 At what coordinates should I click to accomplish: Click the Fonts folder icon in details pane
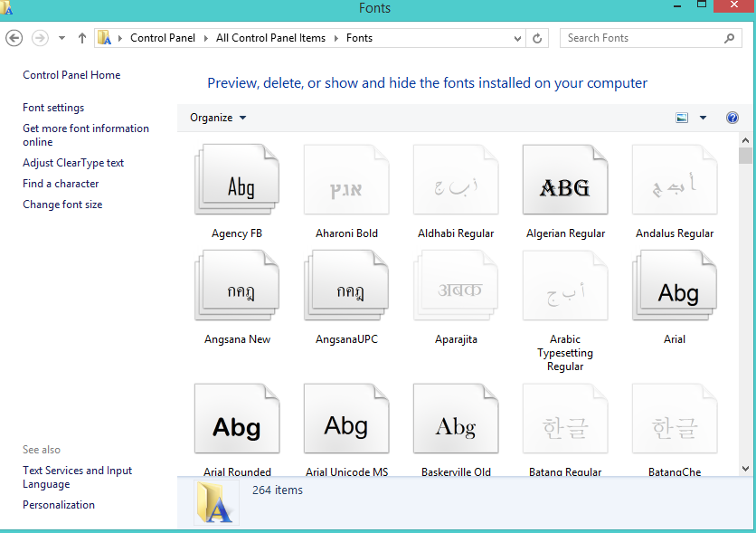point(215,502)
